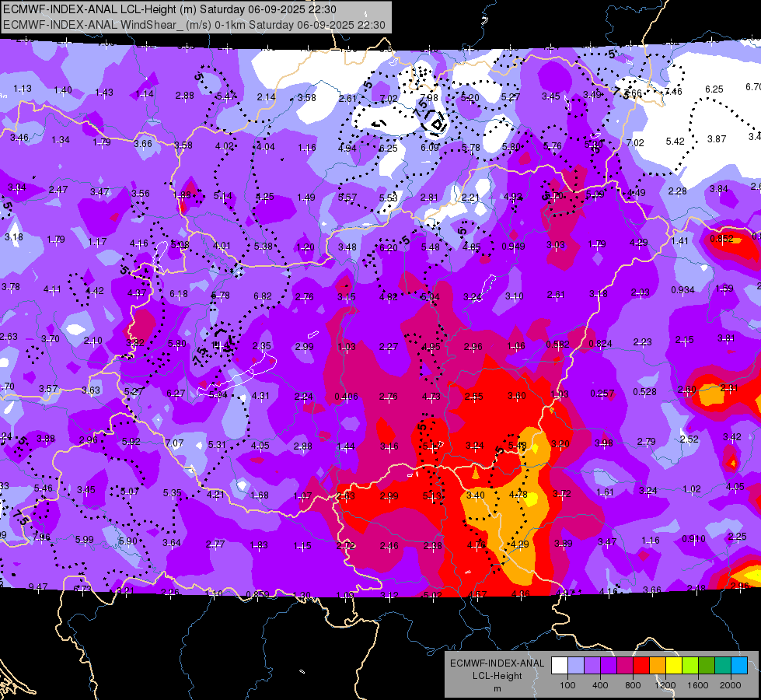
Task: Click the sky blue legend swatch
Action: coord(739,666)
